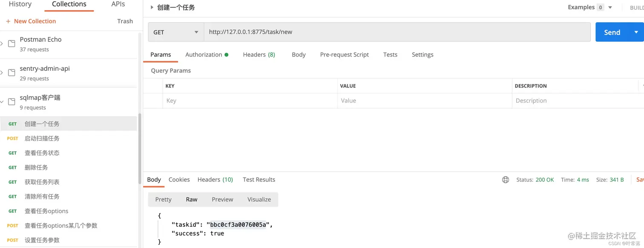
Task: Click the blue Send button
Action: coord(612,32)
